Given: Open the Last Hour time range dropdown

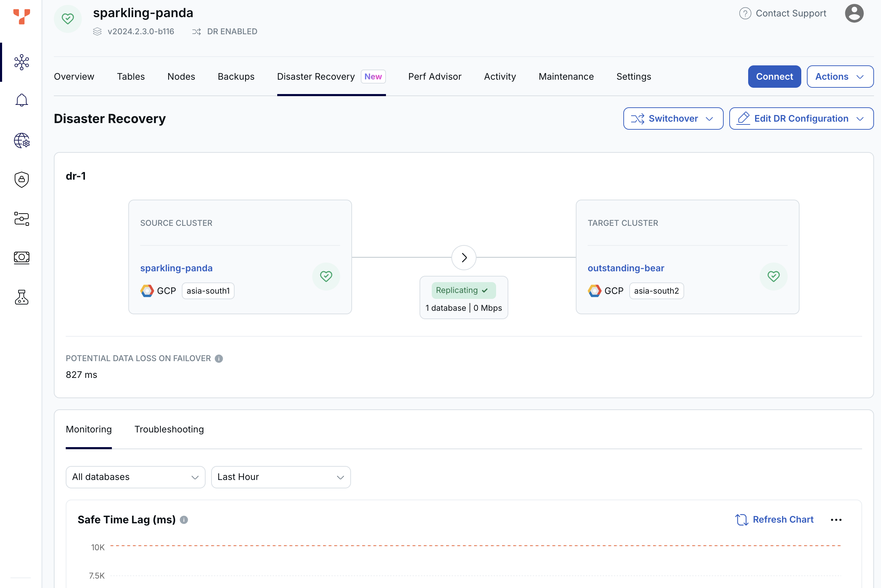Looking at the screenshot, I should (280, 477).
